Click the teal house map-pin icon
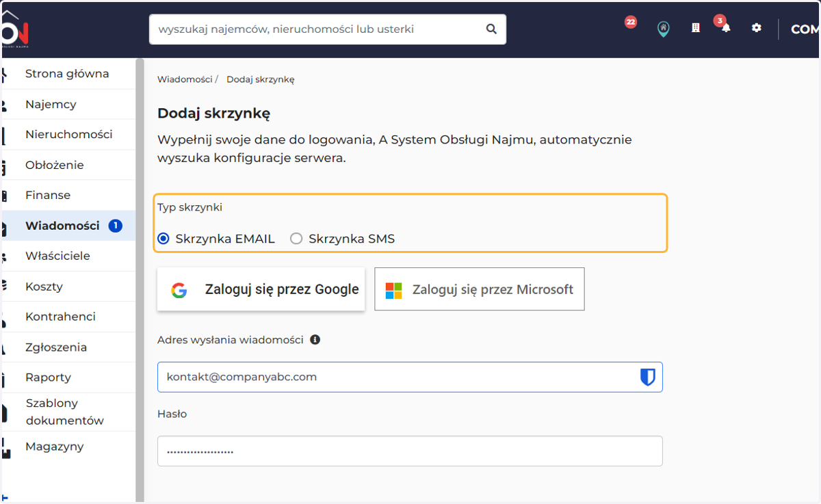 click(x=663, y=29)
